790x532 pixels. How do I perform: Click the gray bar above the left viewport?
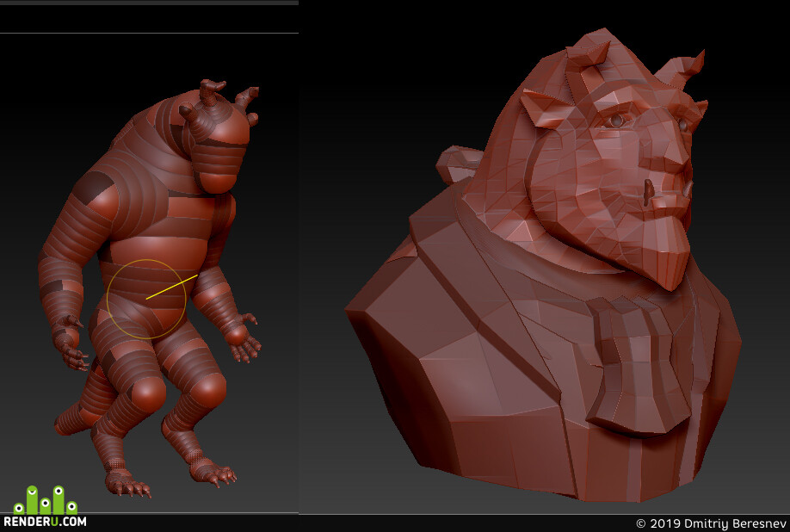pyautogui.click(x=149, y=3)
